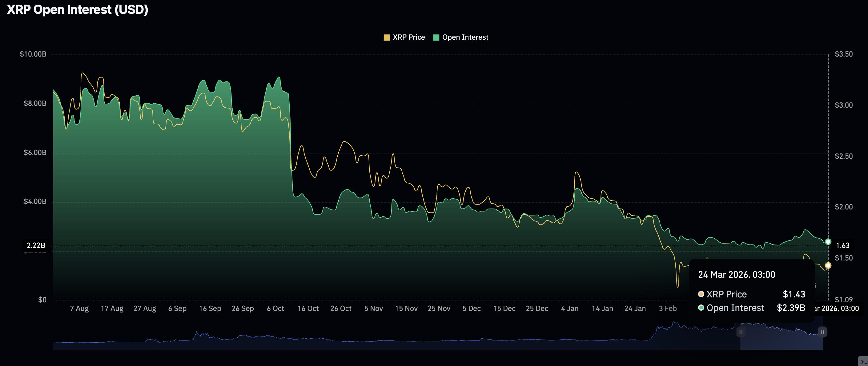Click the $10.00B label on left axis

click(33, 54)
